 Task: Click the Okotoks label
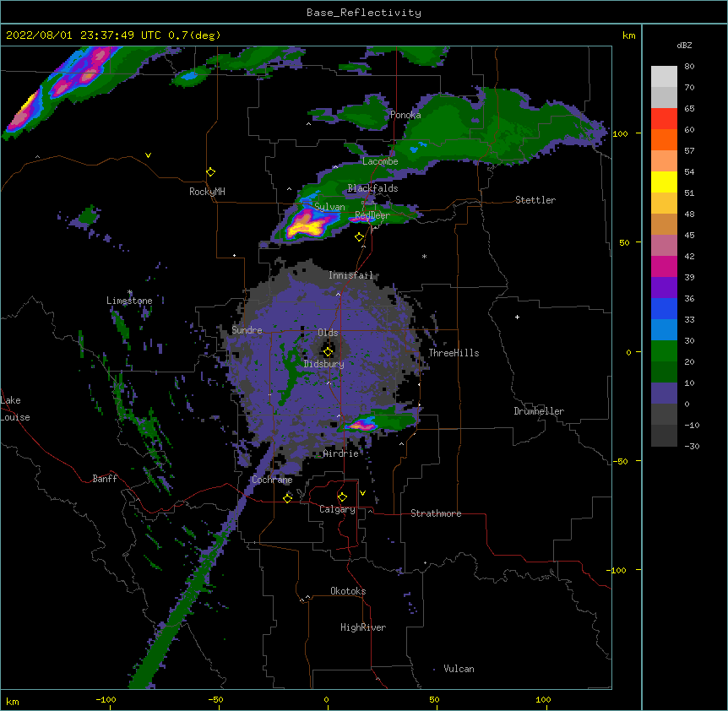[x=348, y=591]
